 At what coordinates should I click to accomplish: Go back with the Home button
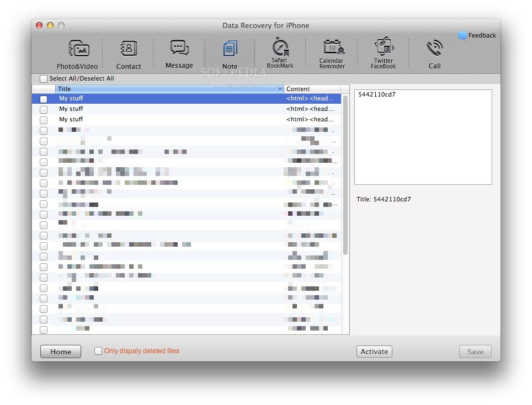[61, 351]
